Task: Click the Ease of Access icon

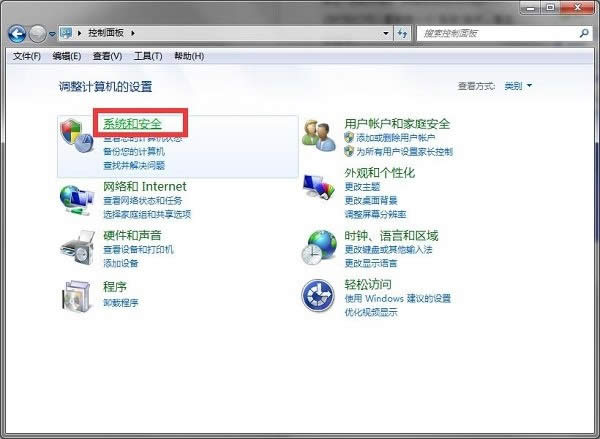Action: click(x=320, y=295)
